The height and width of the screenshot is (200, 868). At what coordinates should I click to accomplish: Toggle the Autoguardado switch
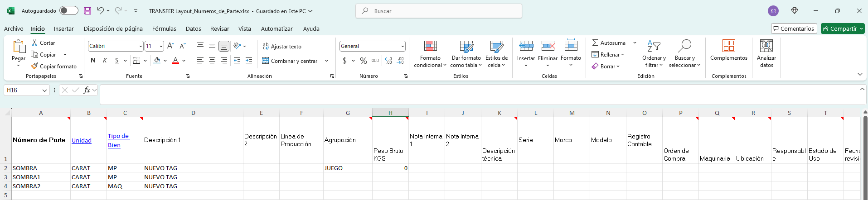(x=68, y=11)
